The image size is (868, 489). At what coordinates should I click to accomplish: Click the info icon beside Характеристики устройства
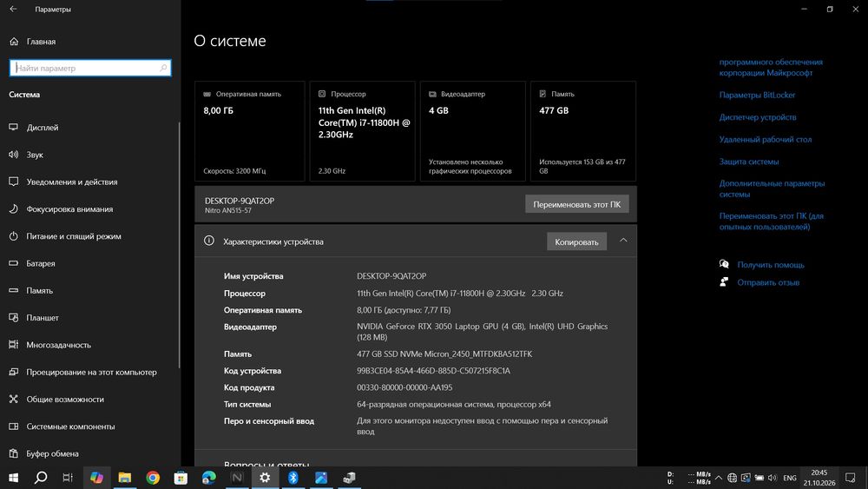point(208,241)
